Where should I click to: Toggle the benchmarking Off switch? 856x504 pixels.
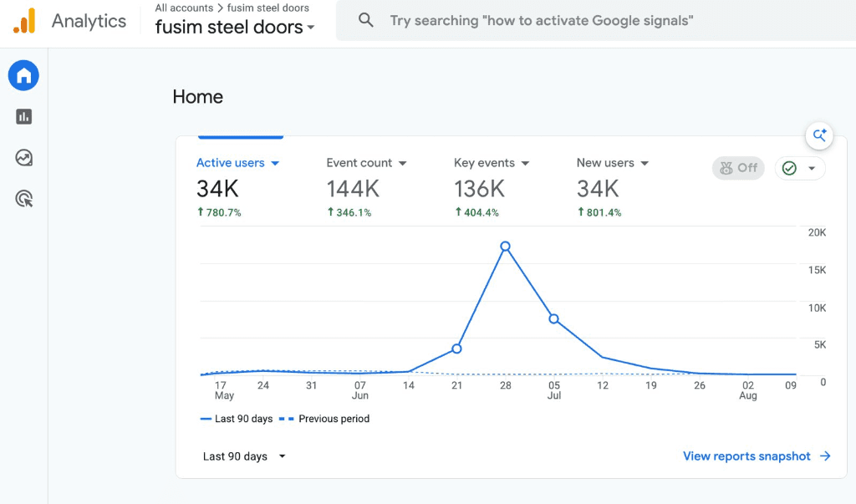pyautogui.click(x=738, y=168)
